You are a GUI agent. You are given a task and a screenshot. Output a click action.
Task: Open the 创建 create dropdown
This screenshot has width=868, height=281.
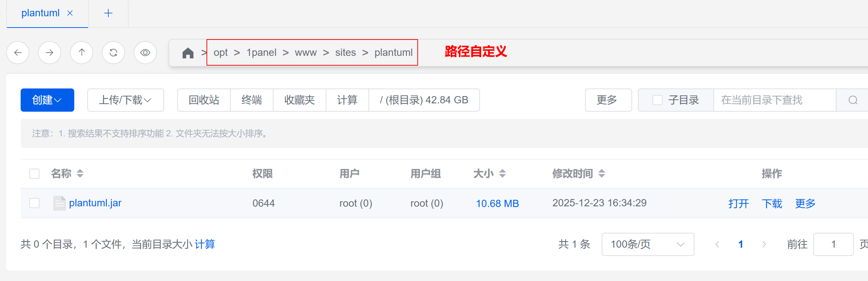[47, 100]
